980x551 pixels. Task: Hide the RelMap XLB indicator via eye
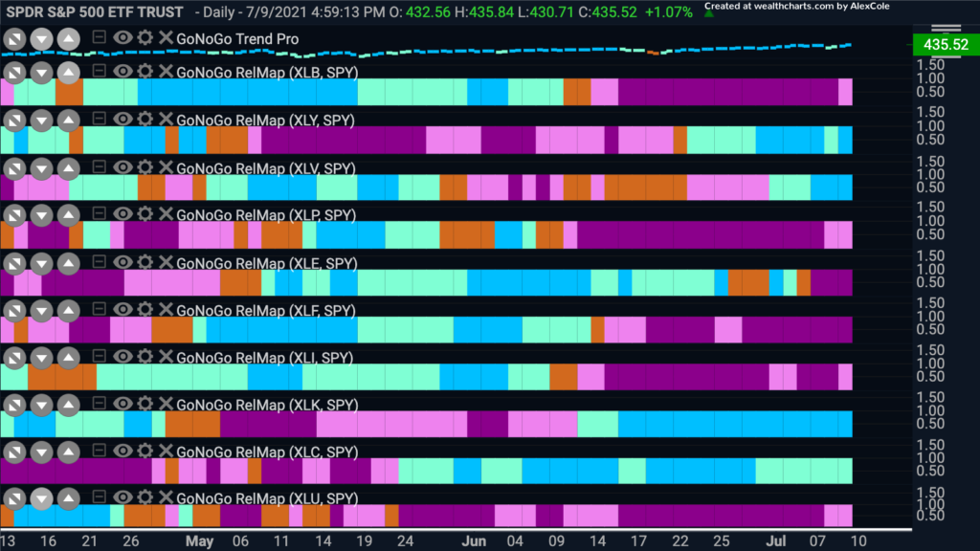(122, 71)
